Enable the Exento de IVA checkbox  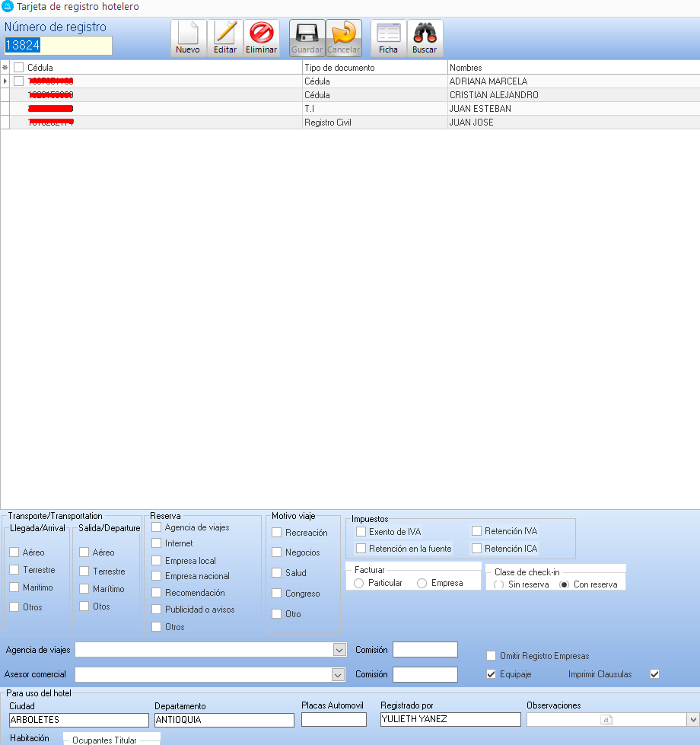point(361,532)
